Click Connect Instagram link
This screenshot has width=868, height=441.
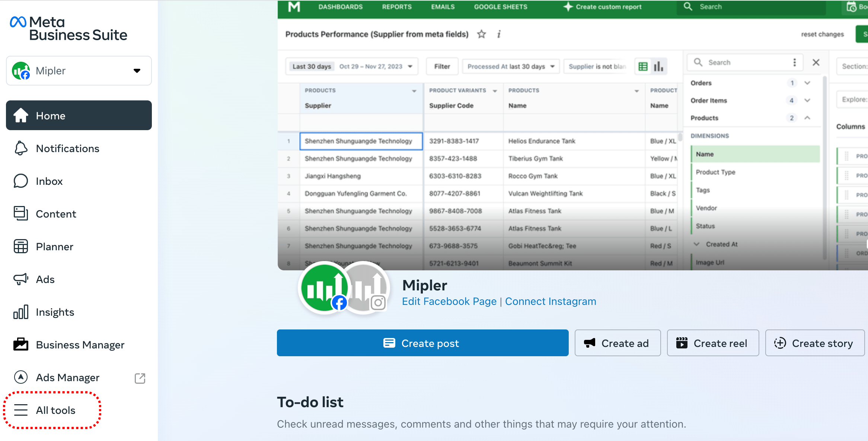(x=551, y=302)
